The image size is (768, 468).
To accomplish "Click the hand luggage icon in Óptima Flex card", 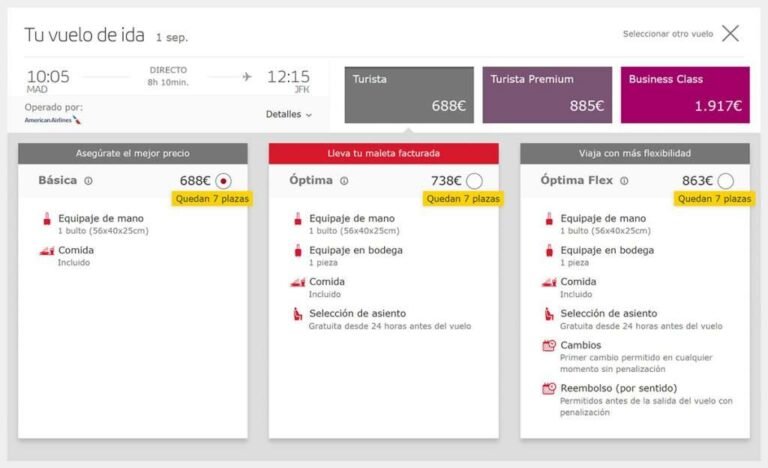I will [549, 219].
